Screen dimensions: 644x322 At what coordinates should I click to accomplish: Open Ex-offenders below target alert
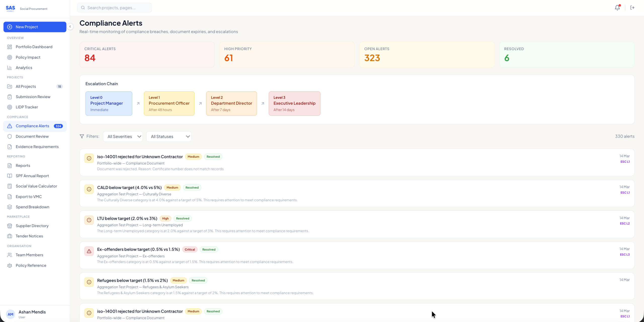point(357,255)
